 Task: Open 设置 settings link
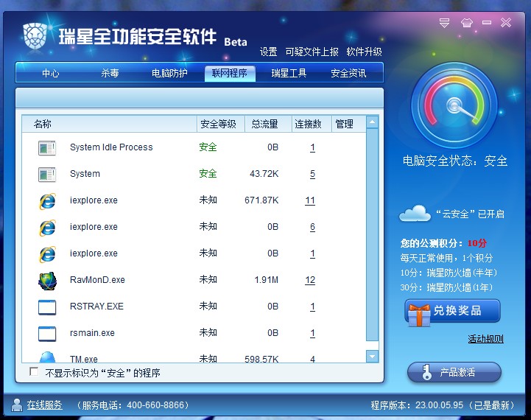(268, 52)
